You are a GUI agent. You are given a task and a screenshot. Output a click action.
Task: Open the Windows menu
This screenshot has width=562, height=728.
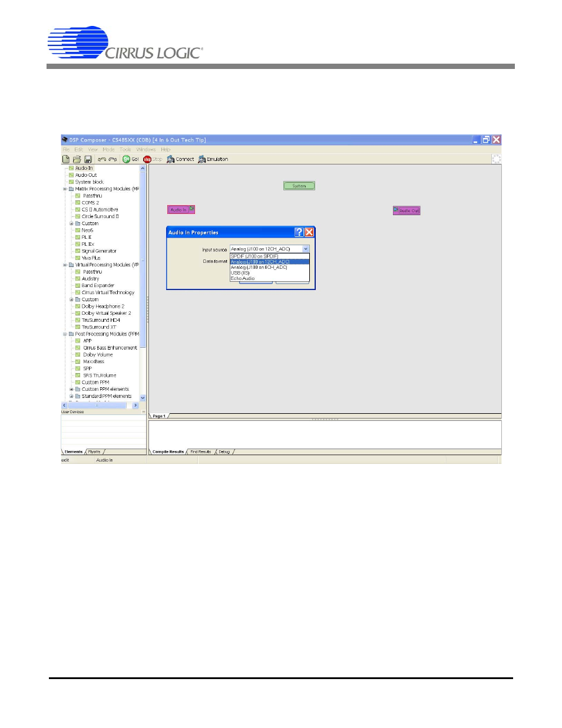tap(146, 150)
